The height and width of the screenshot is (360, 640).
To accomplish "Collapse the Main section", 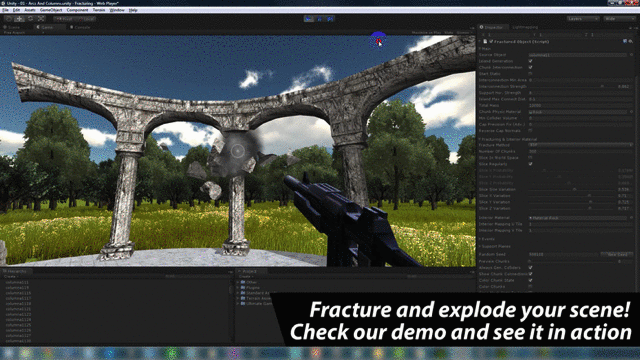I will click(x=480, y=49).
